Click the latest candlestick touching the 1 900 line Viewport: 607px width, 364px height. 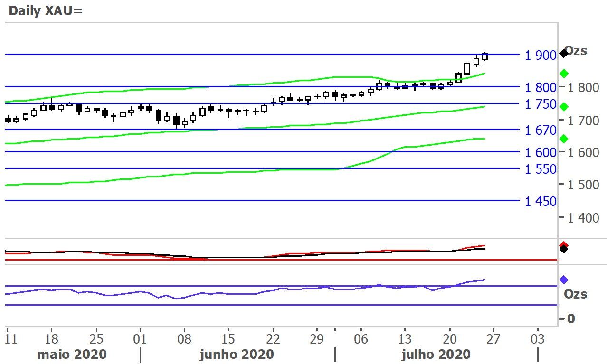(x=485, y=56)
